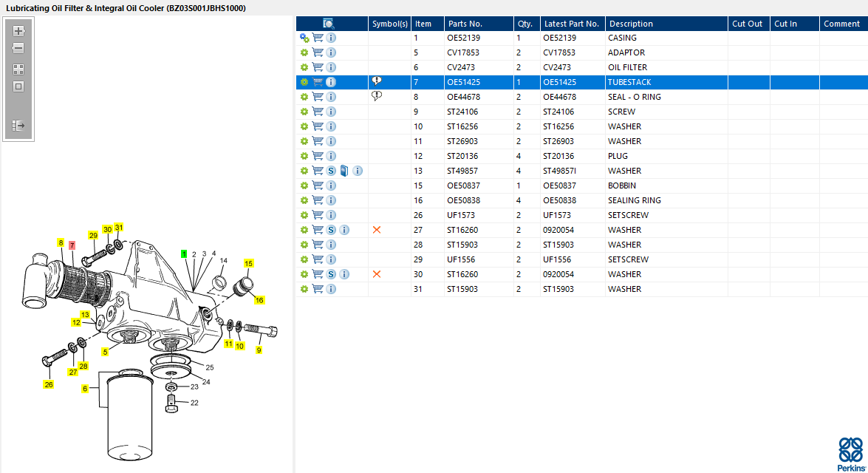Select callout 29 on the diagram
The image size is (868, 473).
click(x=93, y=236)
